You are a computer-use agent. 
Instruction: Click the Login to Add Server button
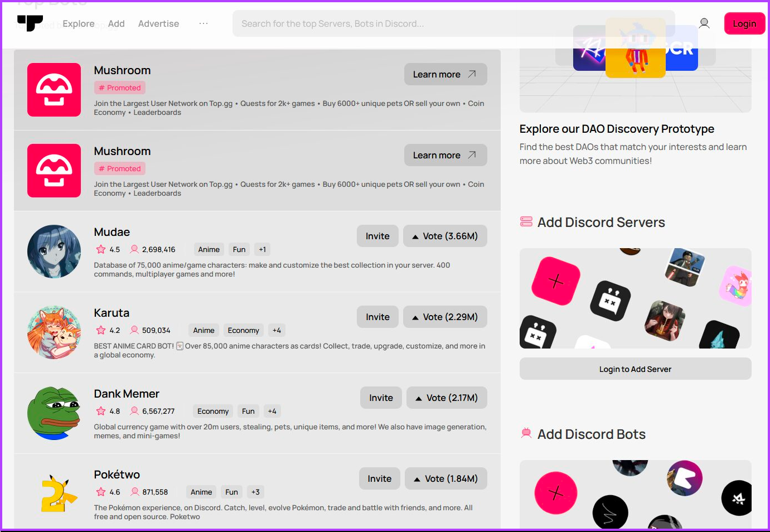[x=636, y=369]
